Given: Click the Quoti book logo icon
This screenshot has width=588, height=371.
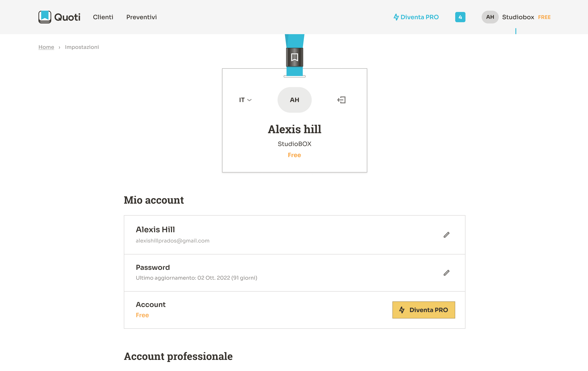Looking at the screenshot, I should click(45, 17).
